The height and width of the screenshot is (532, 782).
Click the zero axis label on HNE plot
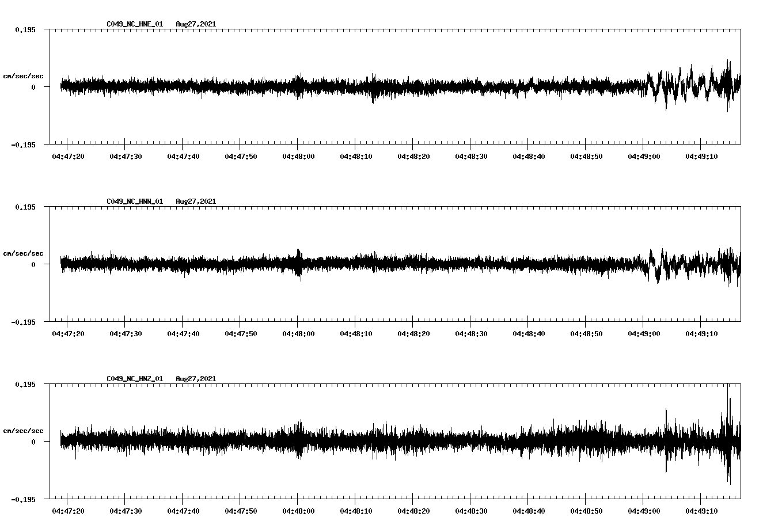[33, 87]
